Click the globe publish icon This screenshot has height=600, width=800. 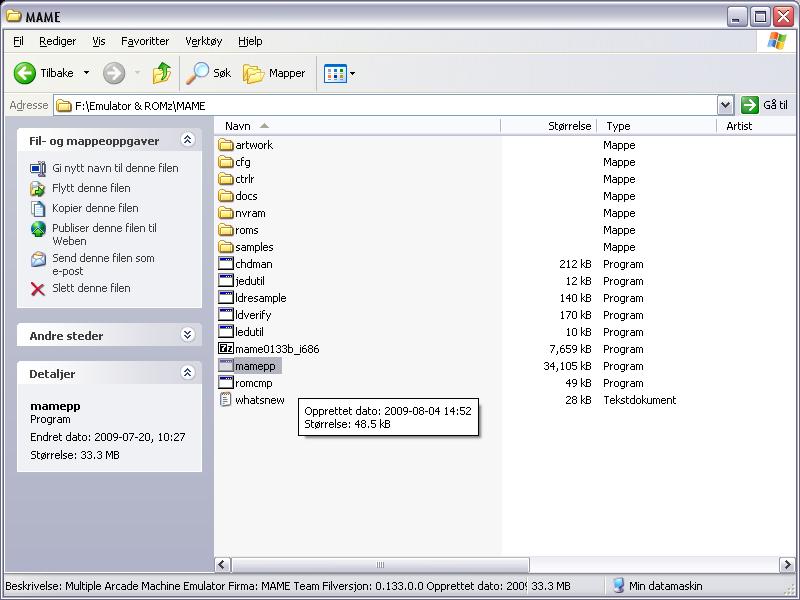pyautogui.click(x=38, y=229)
